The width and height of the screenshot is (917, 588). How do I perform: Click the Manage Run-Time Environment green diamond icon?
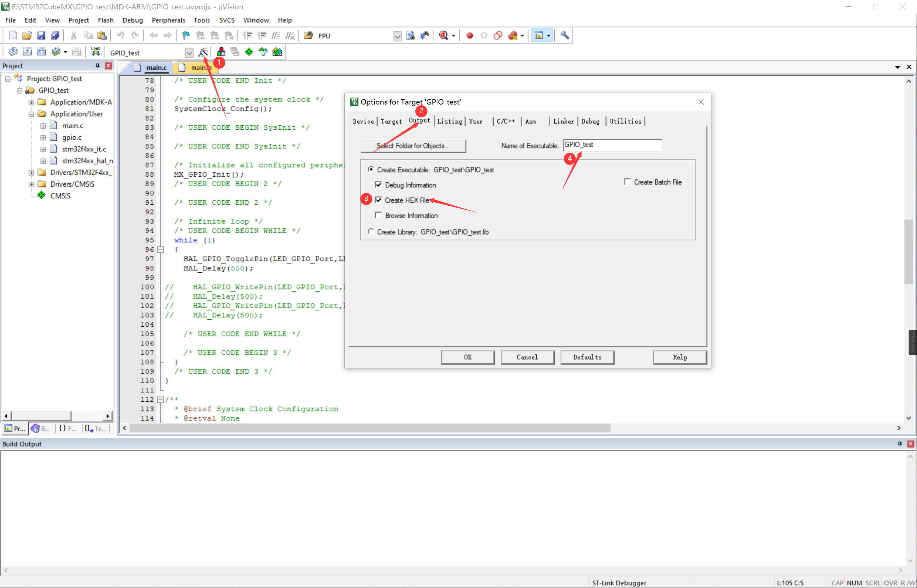[249, 52]
